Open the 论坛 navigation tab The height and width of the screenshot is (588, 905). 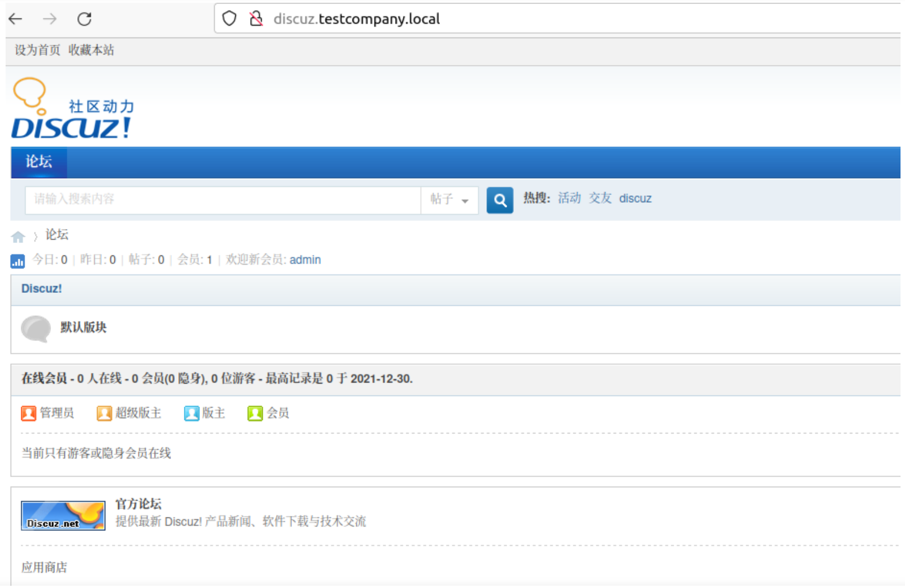click(39, 162)
